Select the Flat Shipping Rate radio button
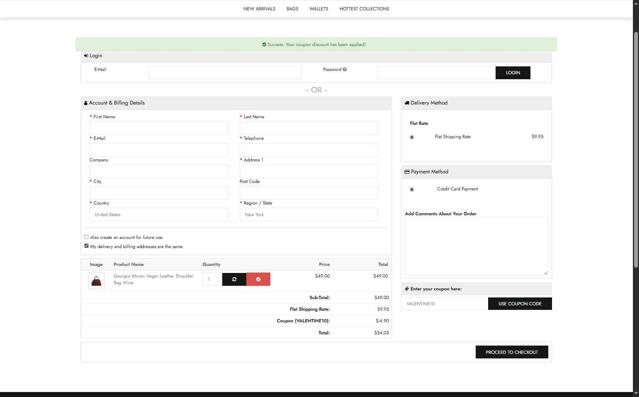The width and height of the screenshot is (639, 397). click(x=412, y=137)
